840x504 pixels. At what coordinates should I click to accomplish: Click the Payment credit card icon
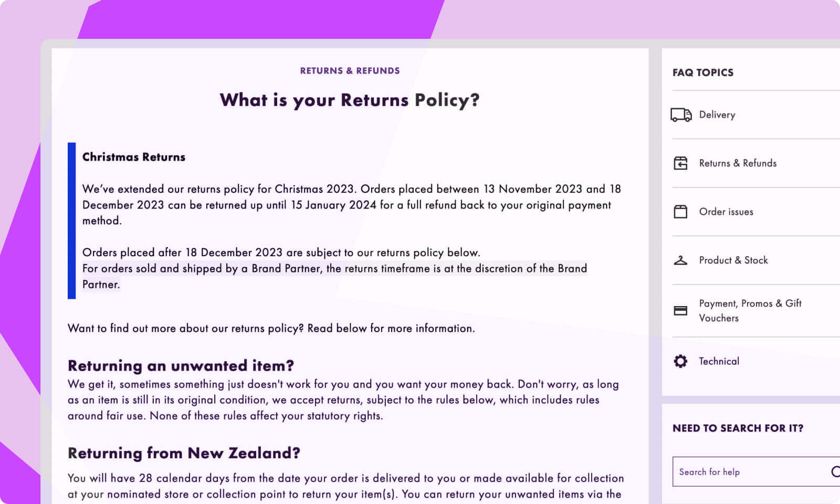coord(680,310)
